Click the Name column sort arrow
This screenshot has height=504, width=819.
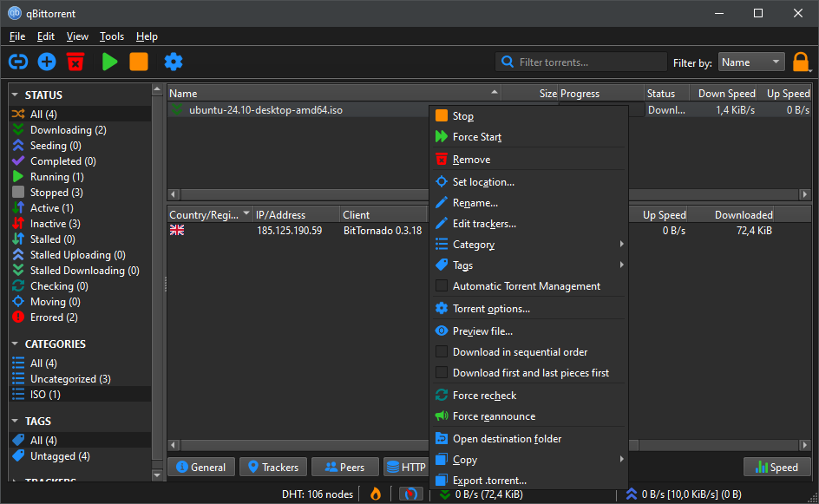coord(495,93)
